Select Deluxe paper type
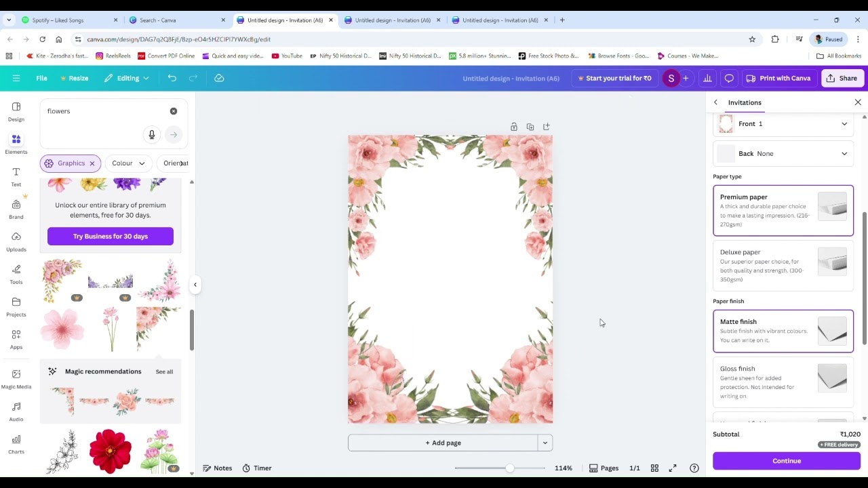The height and width of the screenshot is (488, 868). (783, 265)
